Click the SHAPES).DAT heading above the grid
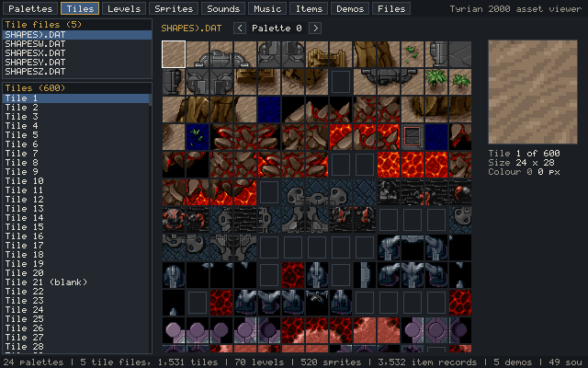 pos(191,29)
